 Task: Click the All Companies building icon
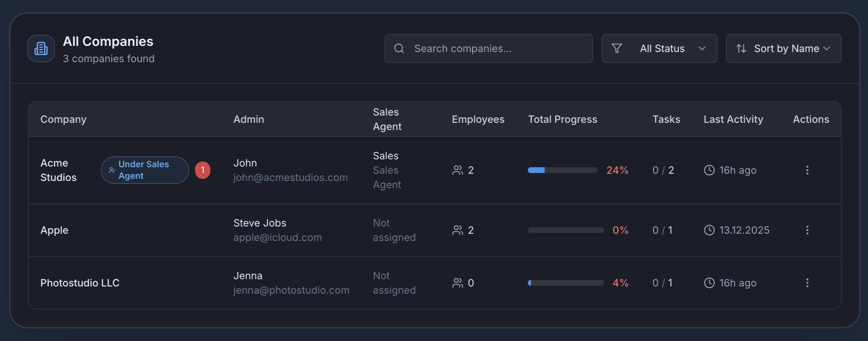click(41, 48)
